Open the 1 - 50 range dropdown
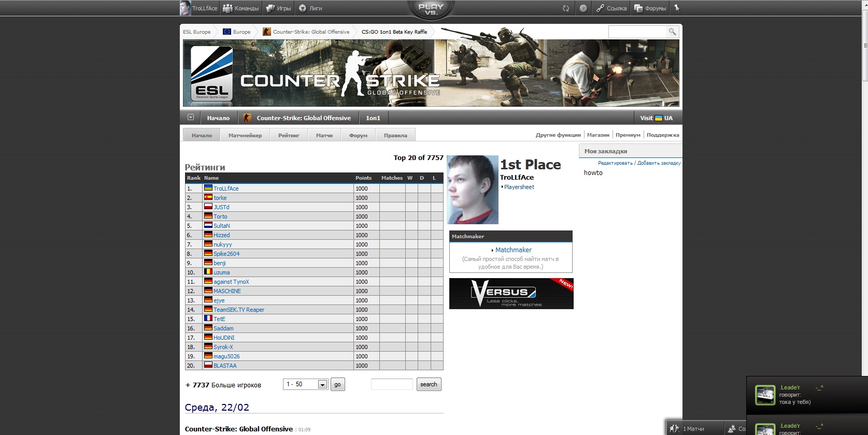This screenshot has width=868, height=435. pyautogui.click(x=306, y=384)
